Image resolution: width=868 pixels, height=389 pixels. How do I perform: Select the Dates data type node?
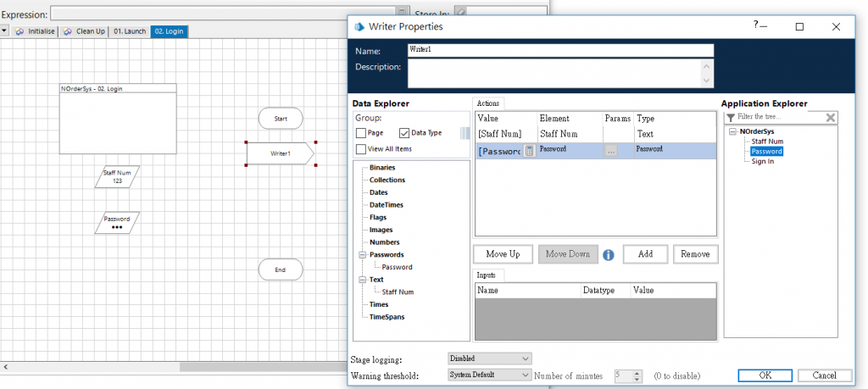point(379,192)
